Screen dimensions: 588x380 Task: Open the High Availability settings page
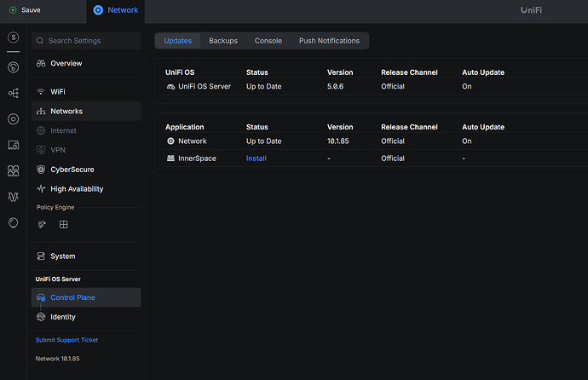(86, 189)
